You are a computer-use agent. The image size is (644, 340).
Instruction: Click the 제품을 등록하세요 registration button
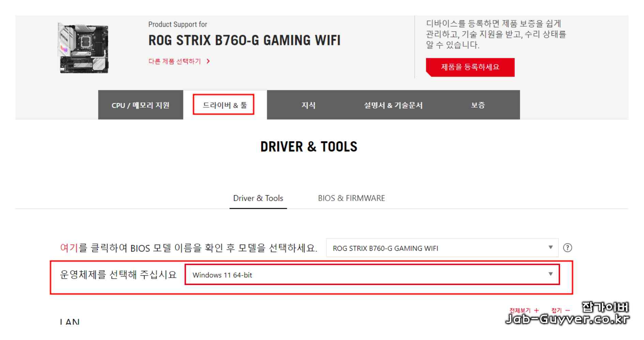[x=470, y=68]
